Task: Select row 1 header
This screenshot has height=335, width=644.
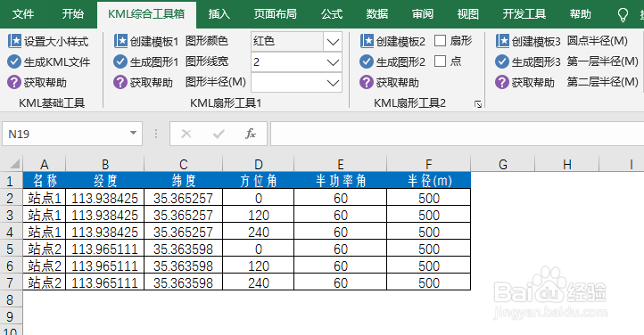Action: [x=11, y=181]
